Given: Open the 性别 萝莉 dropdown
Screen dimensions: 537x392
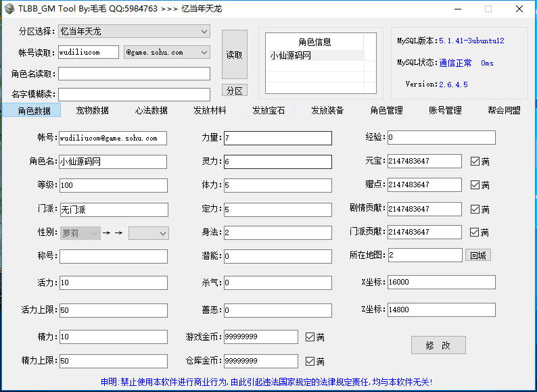Looking at the screenshot, I should [x=80, y=233].
